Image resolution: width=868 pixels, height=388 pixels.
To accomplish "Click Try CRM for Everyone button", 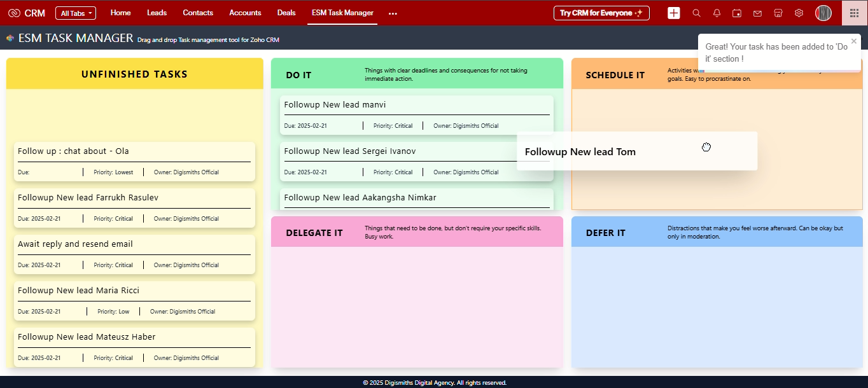I will [601, 13].
